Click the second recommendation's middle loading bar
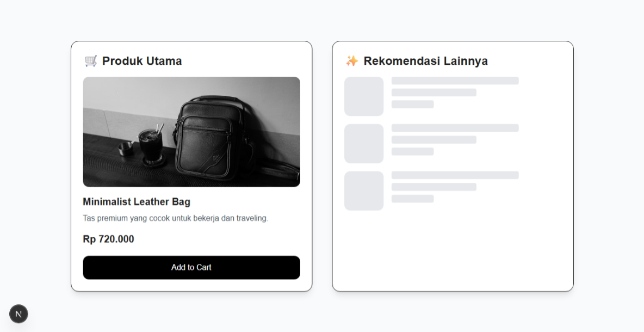Viewport: 644px width, 332px height. 434,140
